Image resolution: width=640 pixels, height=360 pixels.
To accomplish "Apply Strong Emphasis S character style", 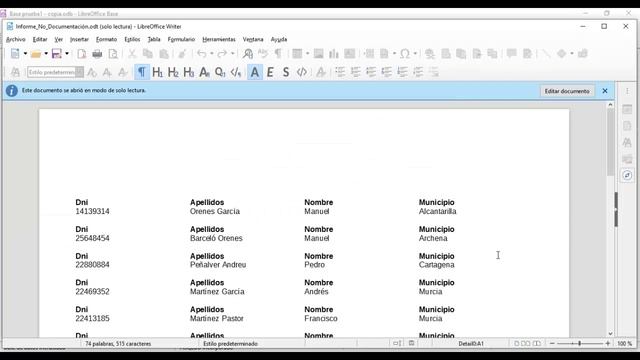I will coord(286,72).
